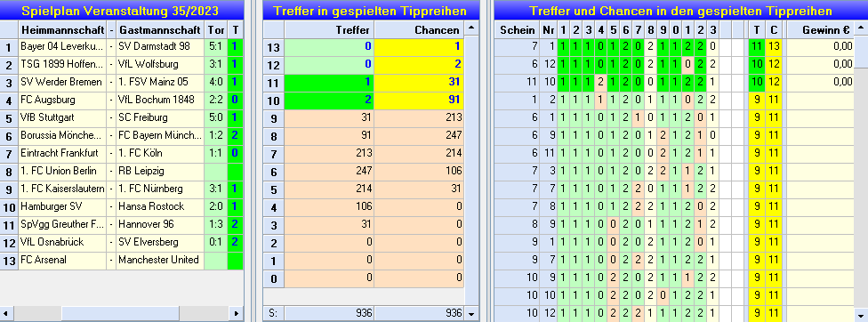The image size is (868, 322).
Task: Click the 5:0 score cell
Action: tap(215, 117)
